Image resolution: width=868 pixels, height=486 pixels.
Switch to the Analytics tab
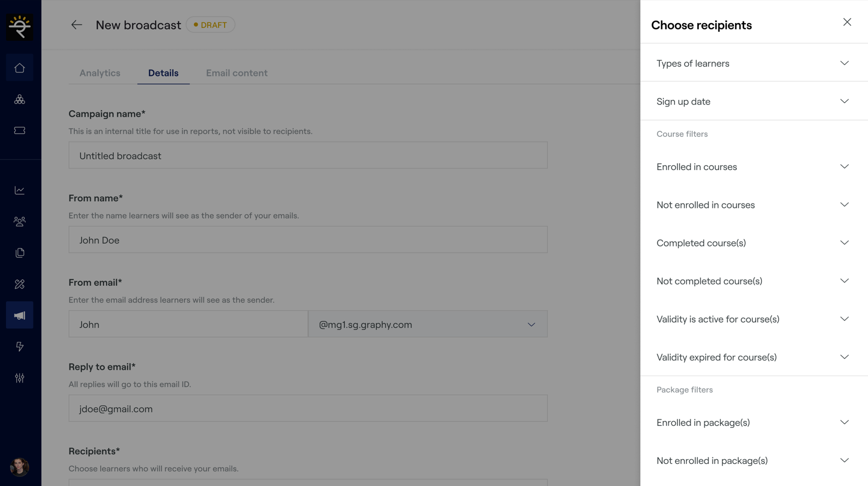click(100, 73)
